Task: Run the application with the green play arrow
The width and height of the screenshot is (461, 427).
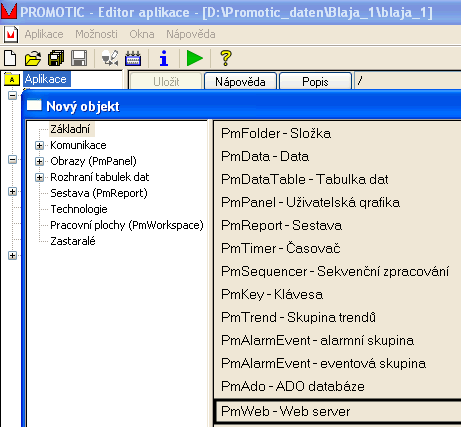Action: click(195, 58)
